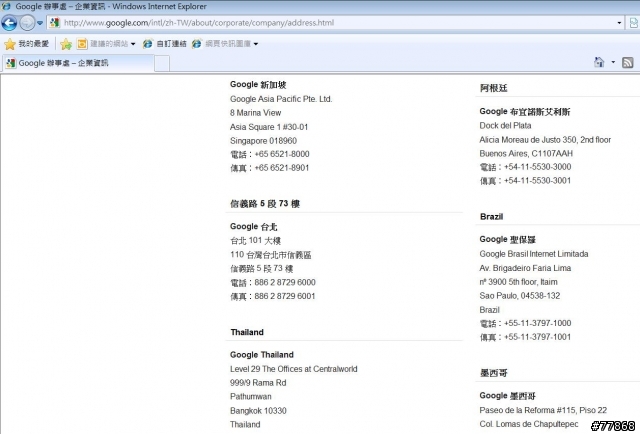
Task: Click the 台北 101 大樓 line
Action: [255, 240]
